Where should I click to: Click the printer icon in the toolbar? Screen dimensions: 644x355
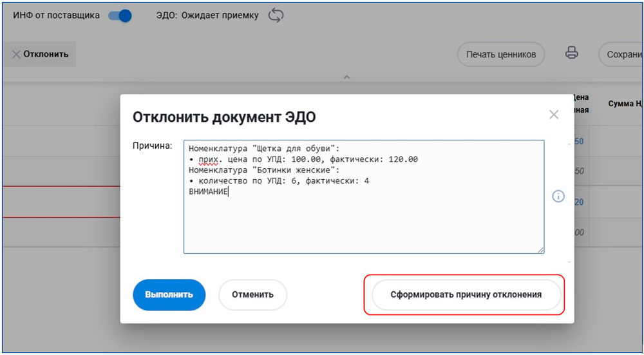tap(571, 54)
